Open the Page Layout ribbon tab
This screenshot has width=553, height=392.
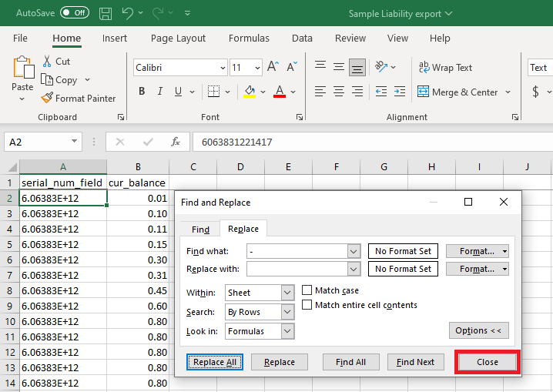pyautogui.click(x=178, y=38)
